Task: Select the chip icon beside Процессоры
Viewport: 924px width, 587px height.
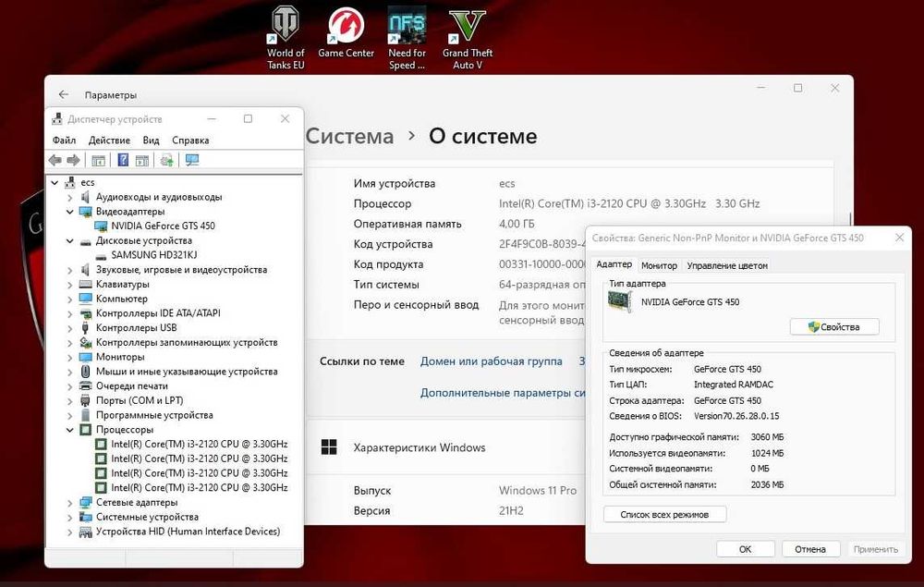Action: [x=85, y=430]
